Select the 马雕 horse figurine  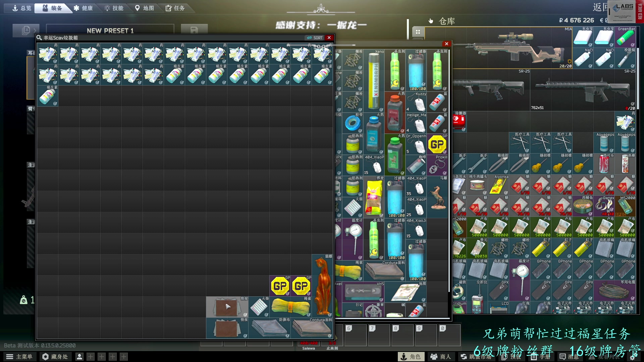pyautogui.click(x=437, y=197)
